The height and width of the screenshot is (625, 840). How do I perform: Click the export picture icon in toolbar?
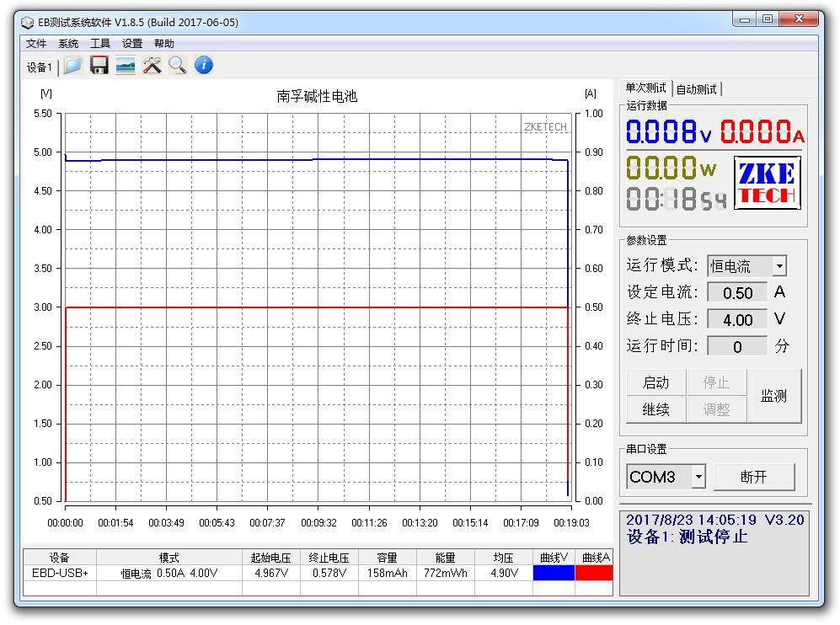pyautogui.click(x=126, y=66)
